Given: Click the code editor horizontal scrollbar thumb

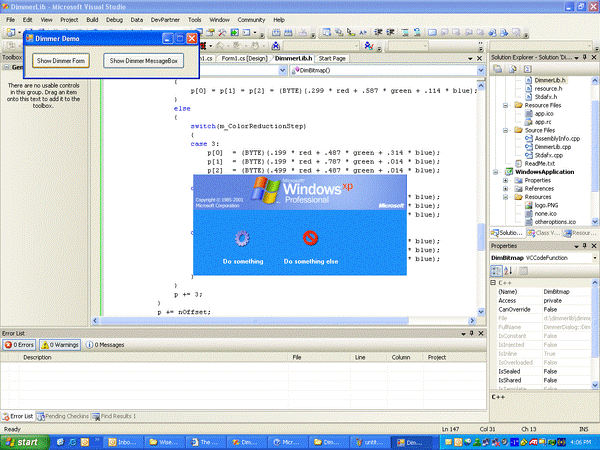Looking at the screenshot, I should pos(254,321).
